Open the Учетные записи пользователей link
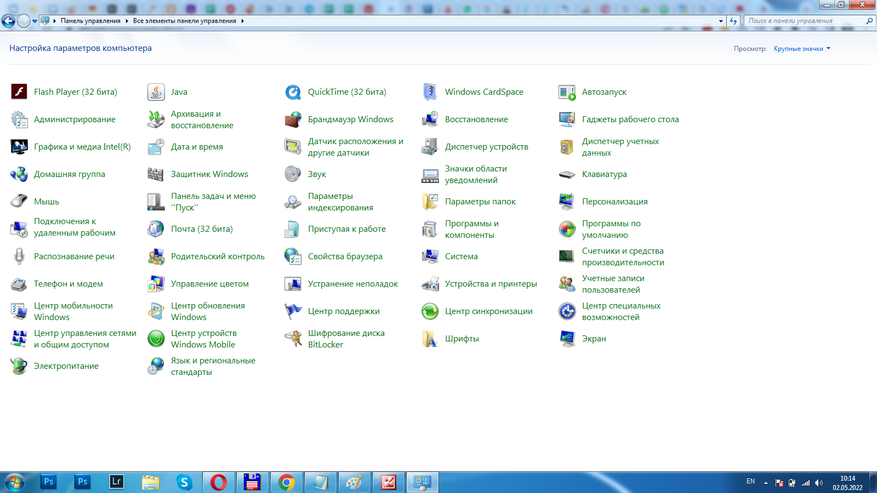 pos(612,284)
